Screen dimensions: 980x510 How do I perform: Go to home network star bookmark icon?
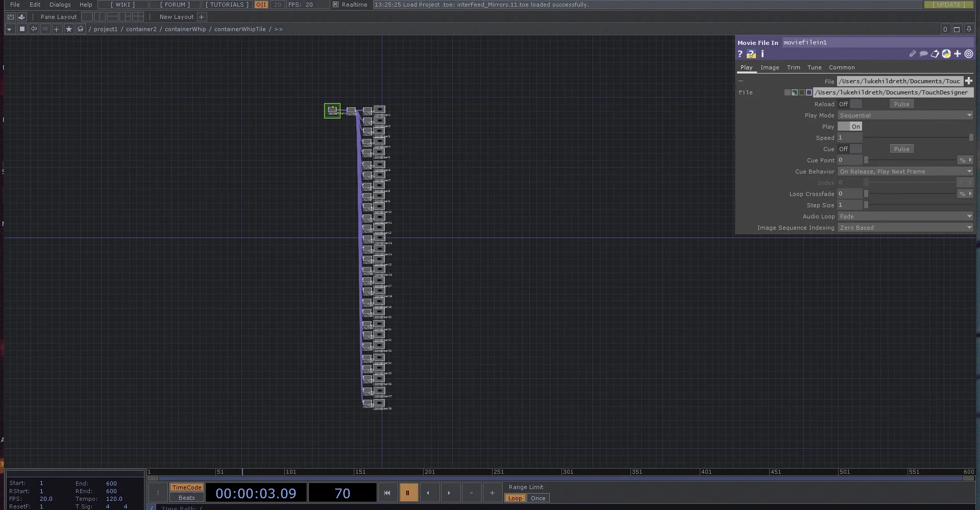click(x=69, y=29)
